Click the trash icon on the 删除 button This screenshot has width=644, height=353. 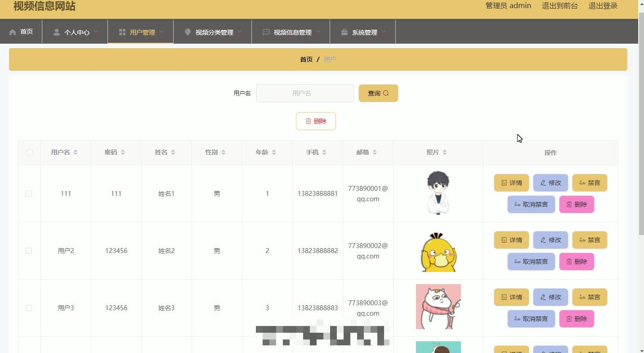(x=308, y=121)
